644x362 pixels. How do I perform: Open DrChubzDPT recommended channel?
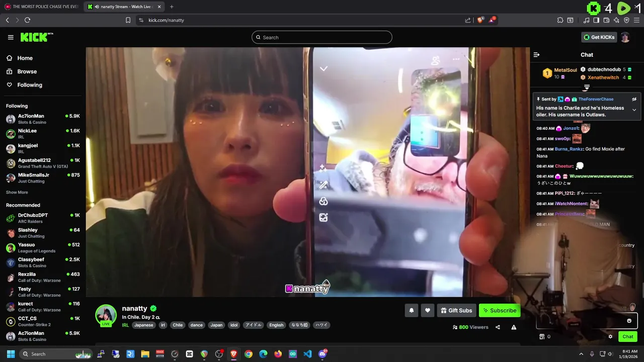pyautogui.click(x=43, y=218)
